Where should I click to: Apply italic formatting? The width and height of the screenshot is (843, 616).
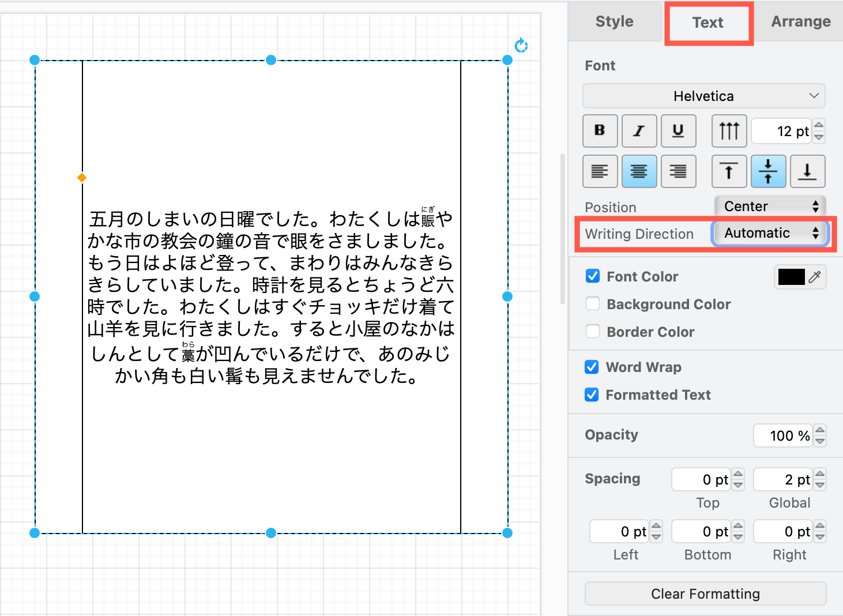click(639, 131)
